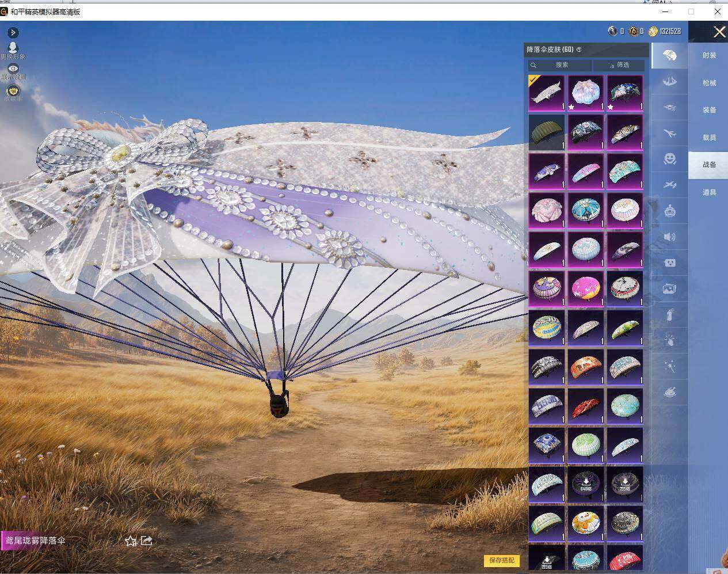Select the dark red parachute skin
Screen dimensions: 728x574
(586, 406)
